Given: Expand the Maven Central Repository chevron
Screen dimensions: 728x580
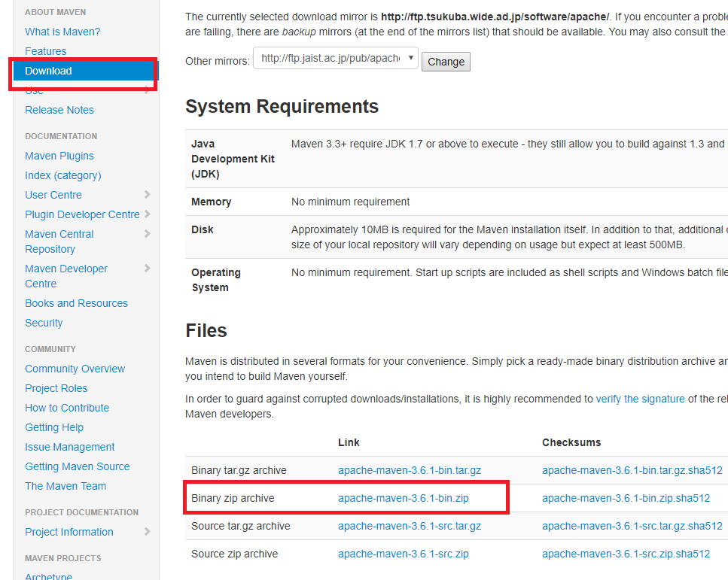Looking at the screenshot, I should pos(147,233).
